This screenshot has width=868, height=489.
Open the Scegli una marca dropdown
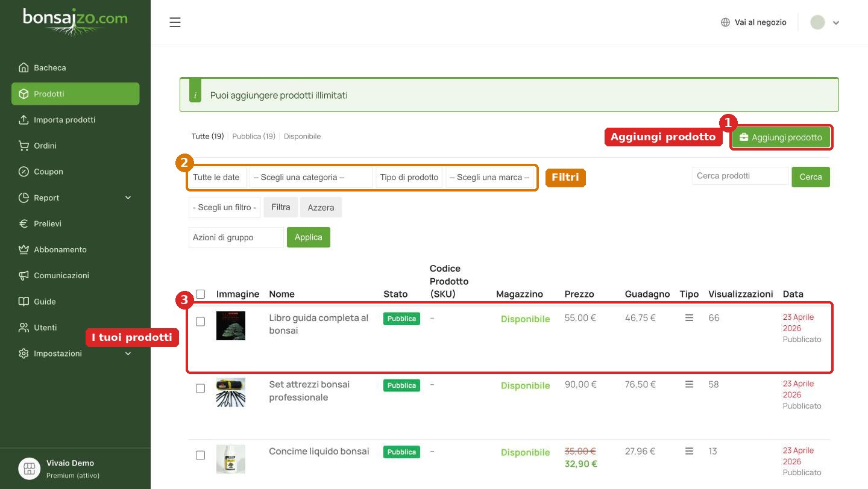(x=490, y=177)
